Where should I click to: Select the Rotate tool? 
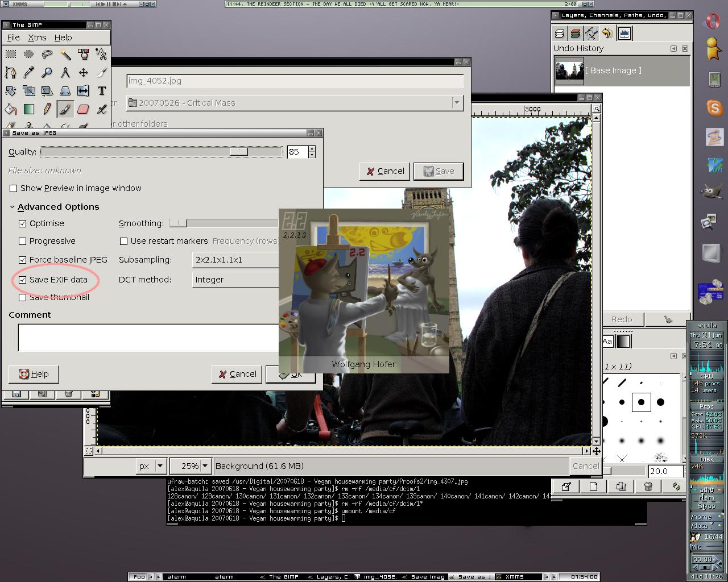(x=11, y=90)
